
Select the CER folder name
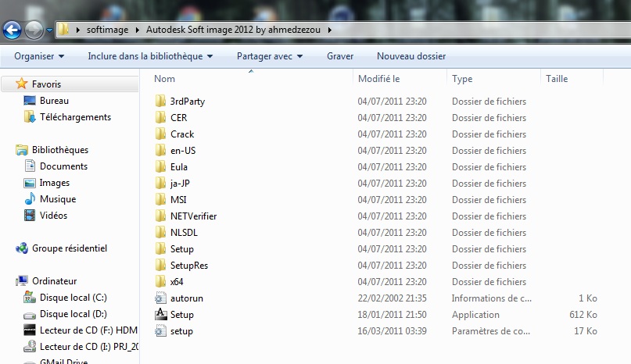pyautogui.click(x=179, y=118)
